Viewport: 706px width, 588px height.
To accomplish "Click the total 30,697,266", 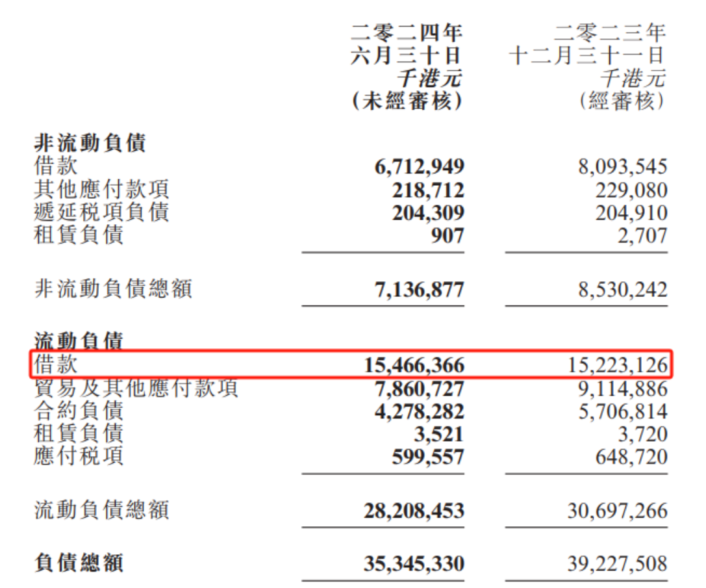I will point(617,511).
